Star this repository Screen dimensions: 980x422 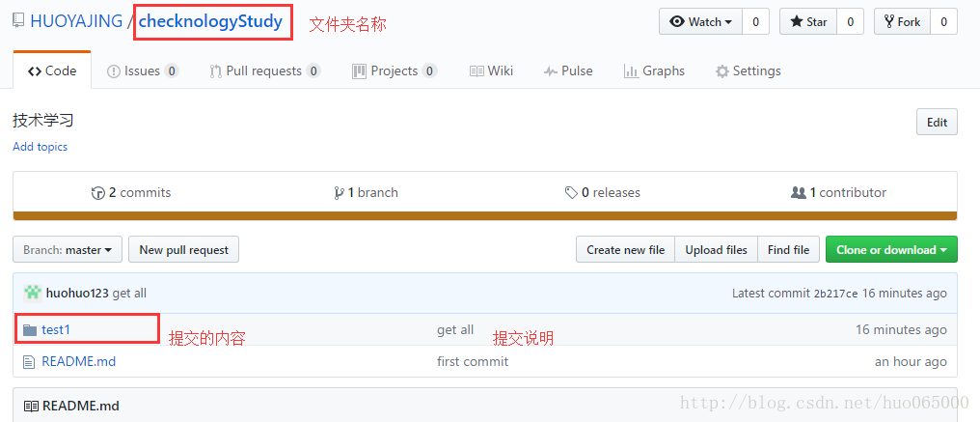click(808, 22)
